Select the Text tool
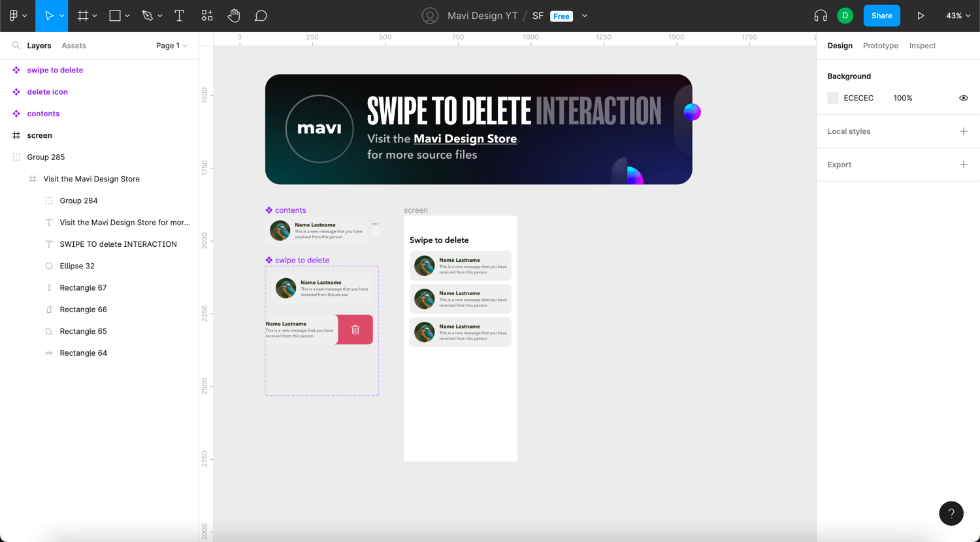 [179, 16]
